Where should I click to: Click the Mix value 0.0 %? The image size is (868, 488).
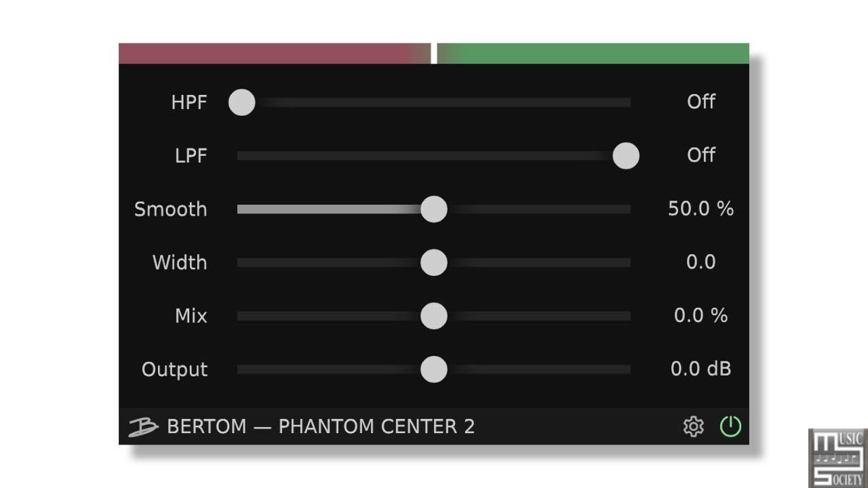point(701,316)
